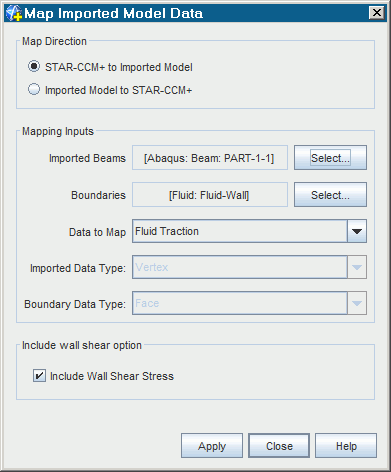The height and width of the screenshot is (472, 391).
Task: Choose Imported Model to STAR-CCM+ option
Action: pyautogui.click(x=34, y=90)
